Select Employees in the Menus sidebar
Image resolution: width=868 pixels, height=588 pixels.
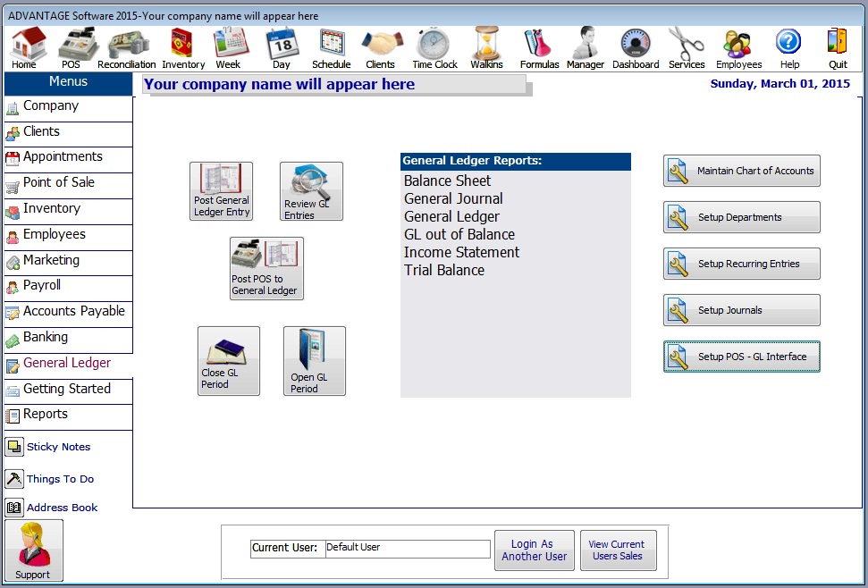tap(68, 238)
